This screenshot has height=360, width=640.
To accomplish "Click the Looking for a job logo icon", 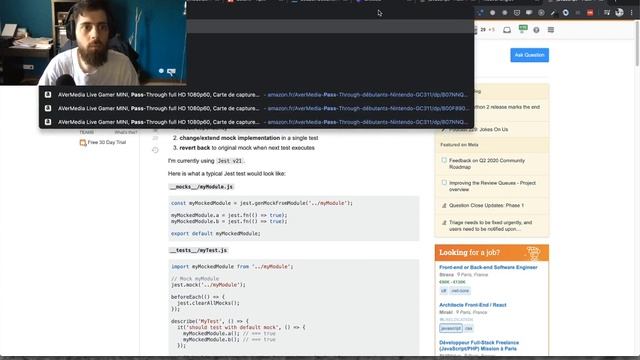I will tap(533, 253).
